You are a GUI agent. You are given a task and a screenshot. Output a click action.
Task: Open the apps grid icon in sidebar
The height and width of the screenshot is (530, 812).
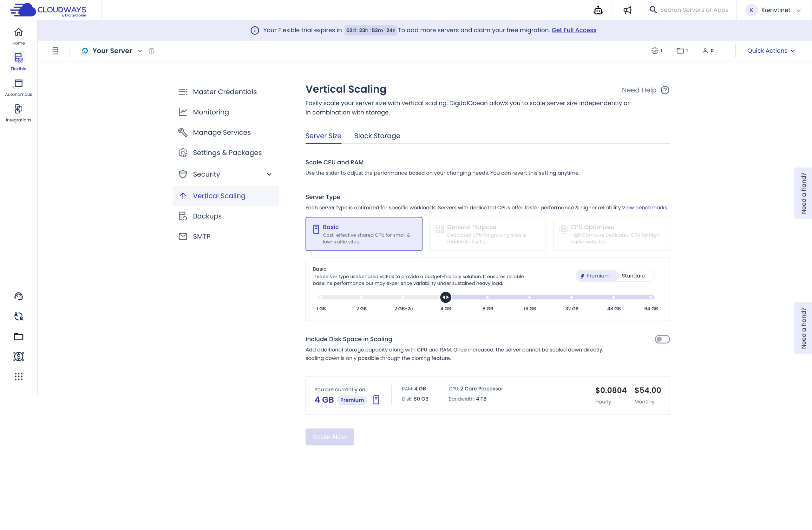point(18,376)
